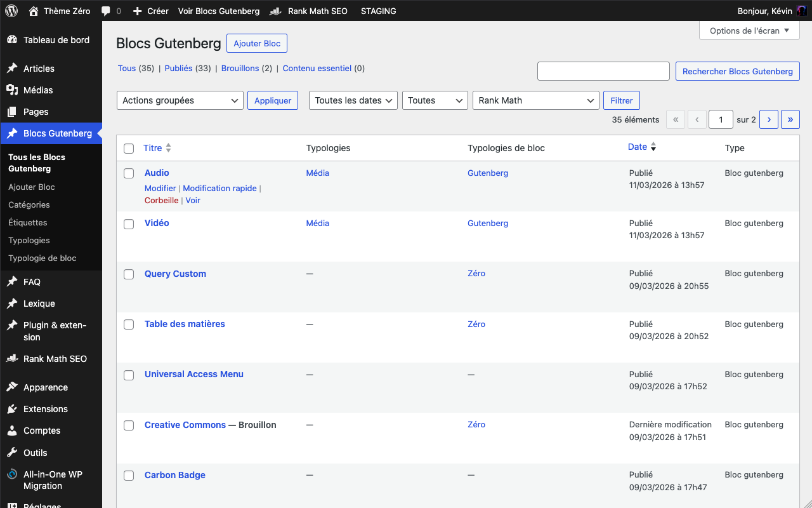The width and height of the screenshot is (812, 508).
Task: Open the Carbon Badge block title
Action: click(x=175, y=475)
